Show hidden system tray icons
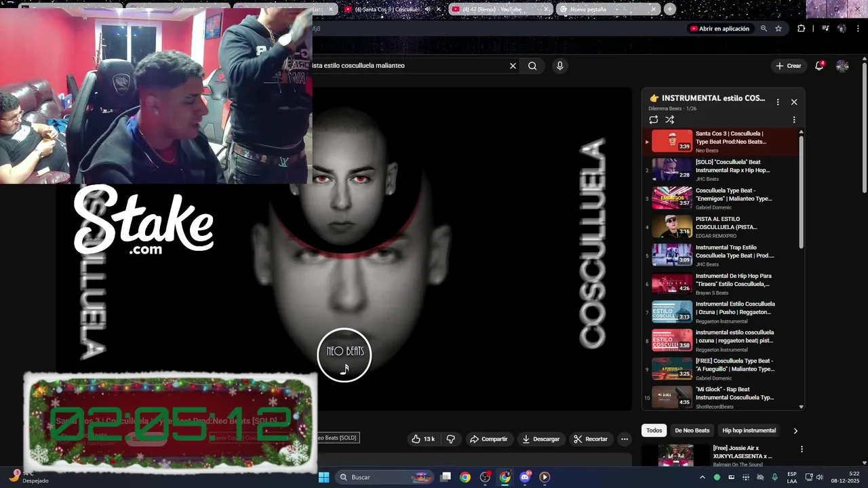Image resolution: width=868 pixels, height=488 pixels. 702,477
